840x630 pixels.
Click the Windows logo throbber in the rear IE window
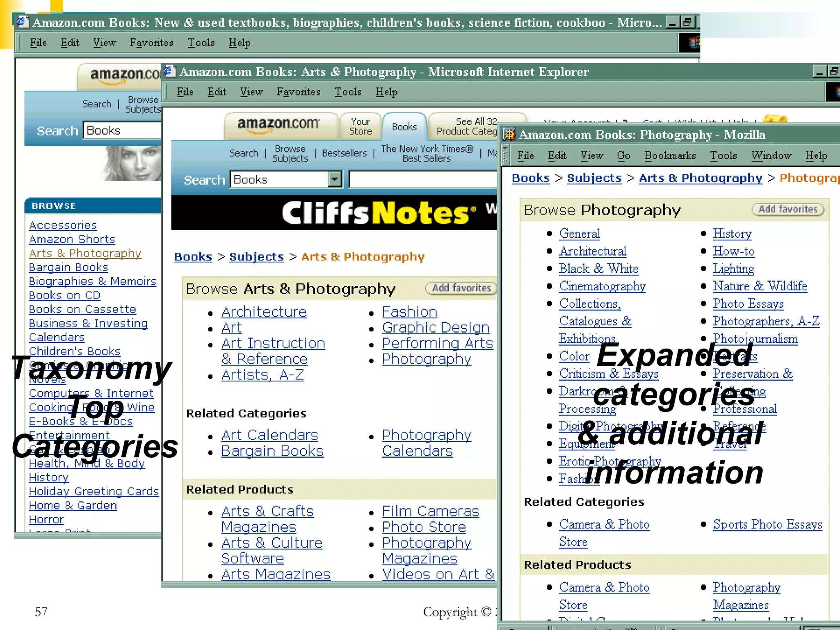pyautogui.click(x=690, y=43)
